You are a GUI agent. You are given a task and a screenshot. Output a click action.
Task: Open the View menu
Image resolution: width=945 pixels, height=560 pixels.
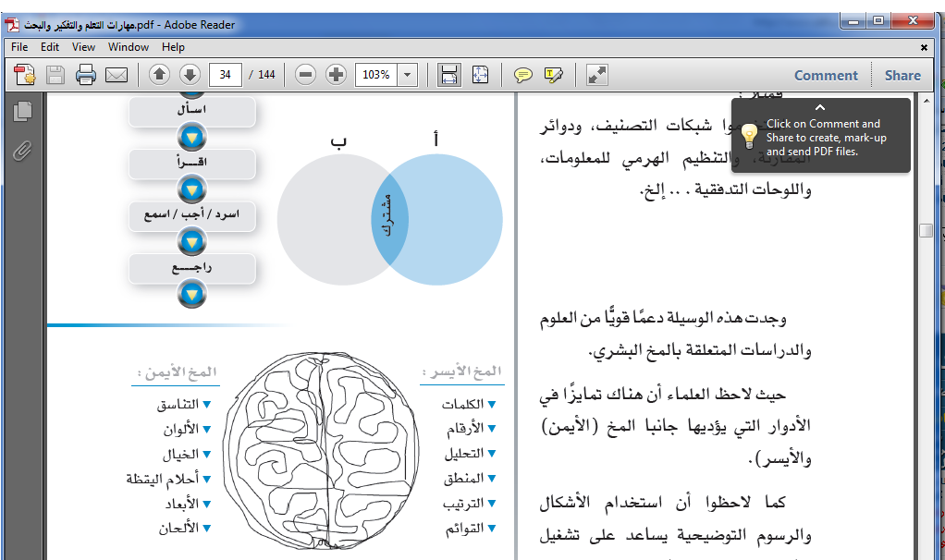coord(84,47)
